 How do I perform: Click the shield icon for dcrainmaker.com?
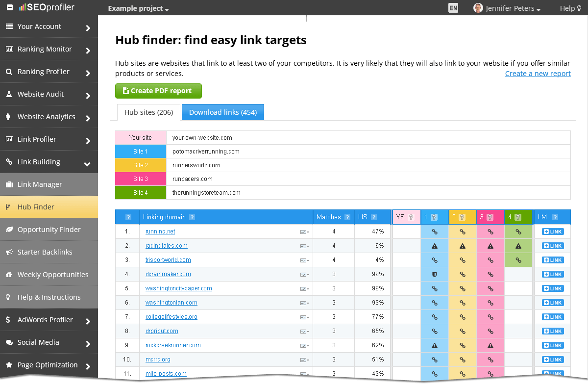pyautogui.click(x=435, y=274)
